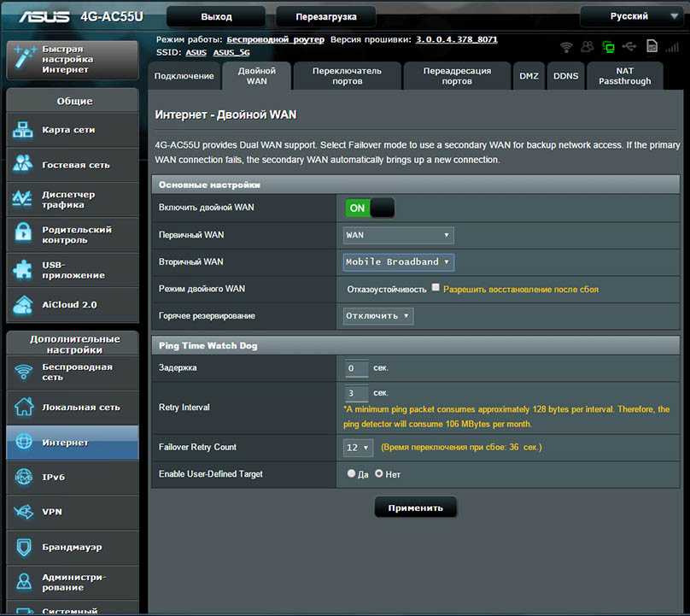Select Нет for Enable User-Defined Target
The width and height of the screenshot is (690, 616).
379,473
